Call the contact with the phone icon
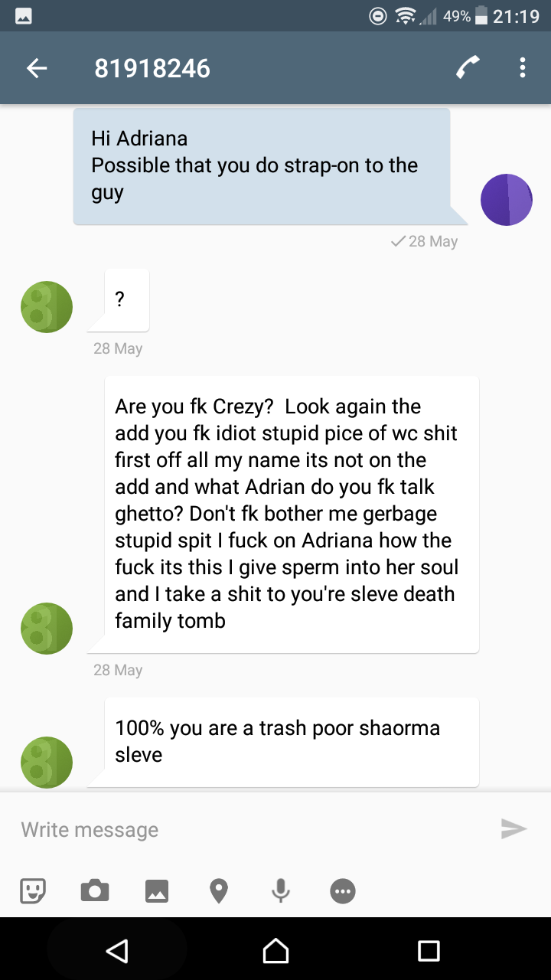This screenshot has width=551, height=980. [468, 69]
